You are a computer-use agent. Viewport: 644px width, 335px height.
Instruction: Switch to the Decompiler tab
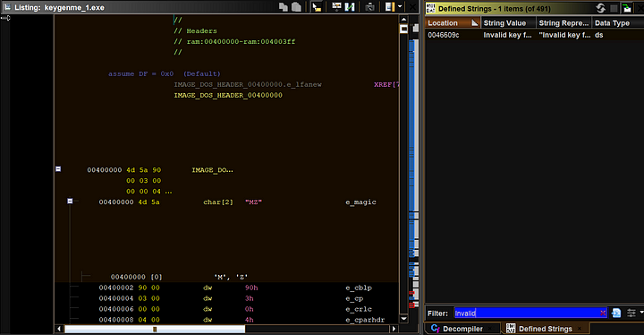pos(462,329)
